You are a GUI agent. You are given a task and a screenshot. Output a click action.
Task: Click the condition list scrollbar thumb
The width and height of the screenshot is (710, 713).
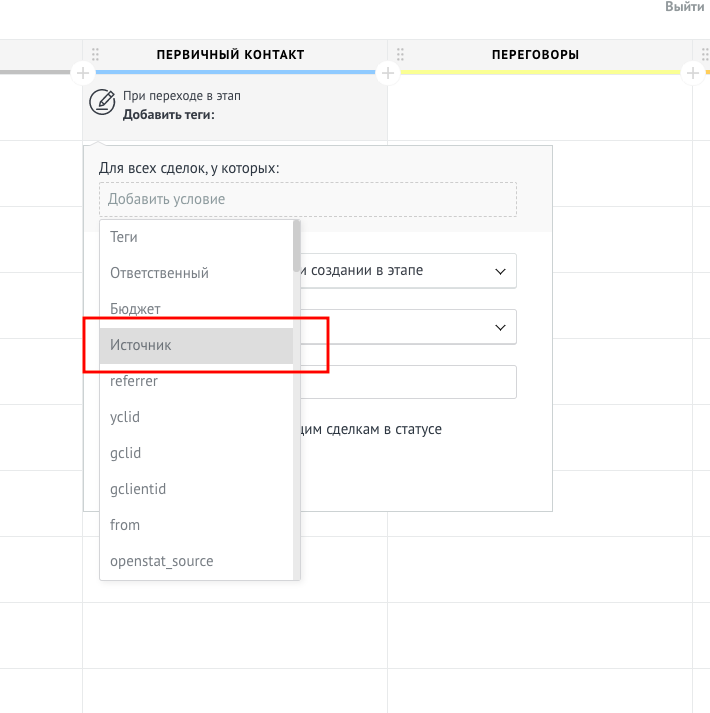click(x=297, y=246)
